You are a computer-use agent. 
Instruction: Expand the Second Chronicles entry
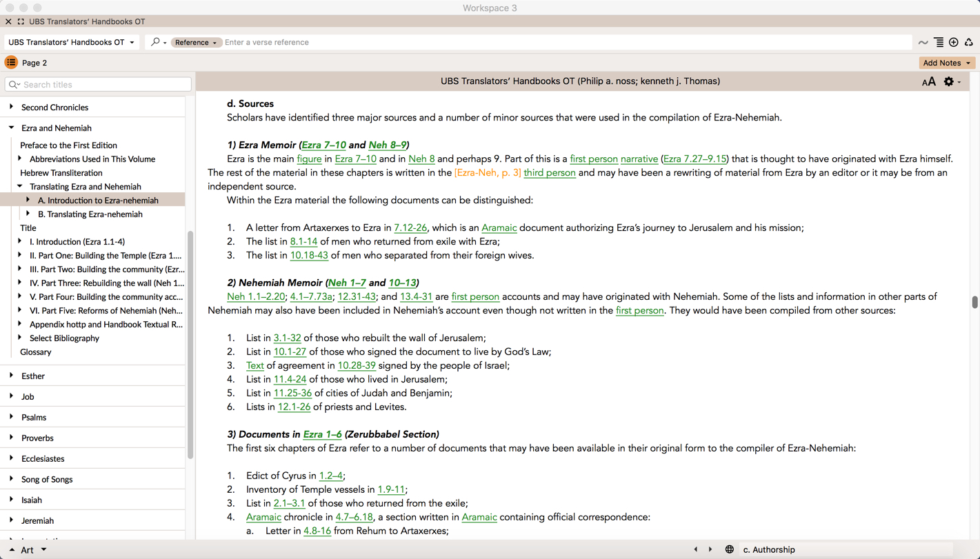(x=11, y=107)
